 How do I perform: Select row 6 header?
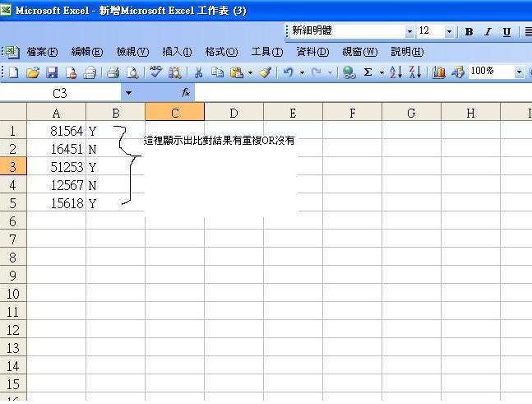(x=13, y=221)
